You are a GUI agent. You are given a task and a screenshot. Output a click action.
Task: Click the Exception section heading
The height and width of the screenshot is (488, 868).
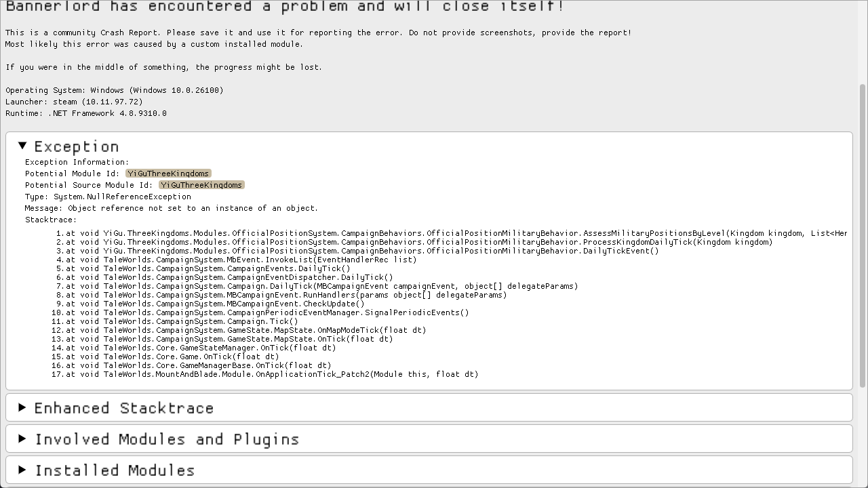pos(77,146)
